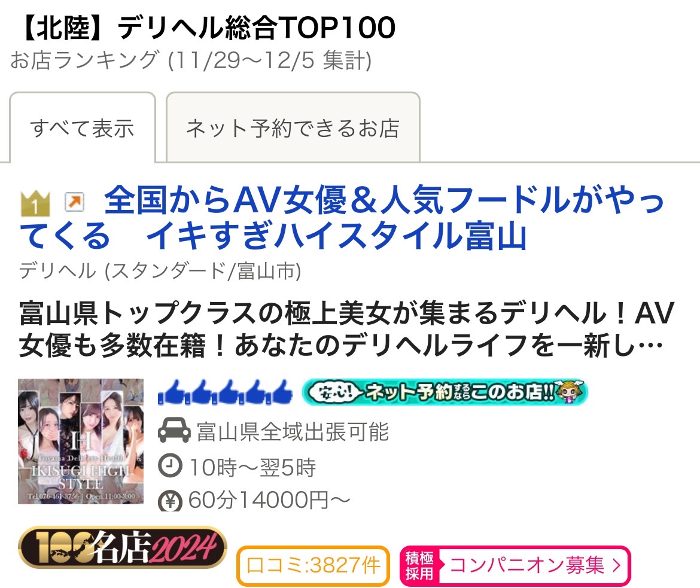Click the clock icon beside 10時～翌5時
This screenshot has height=588, width=700.
[x=170, y=465]
